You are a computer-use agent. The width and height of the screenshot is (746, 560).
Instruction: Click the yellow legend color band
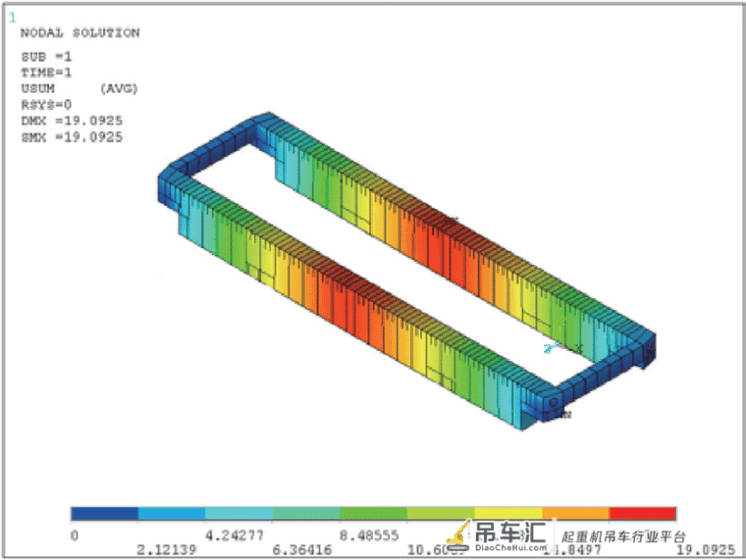click(x=509, y=514)
